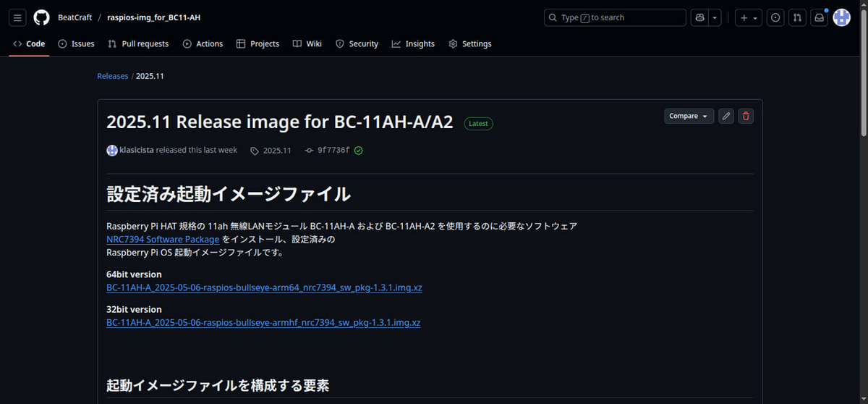
Task: Open the issues icon in header
Action: 775,17
